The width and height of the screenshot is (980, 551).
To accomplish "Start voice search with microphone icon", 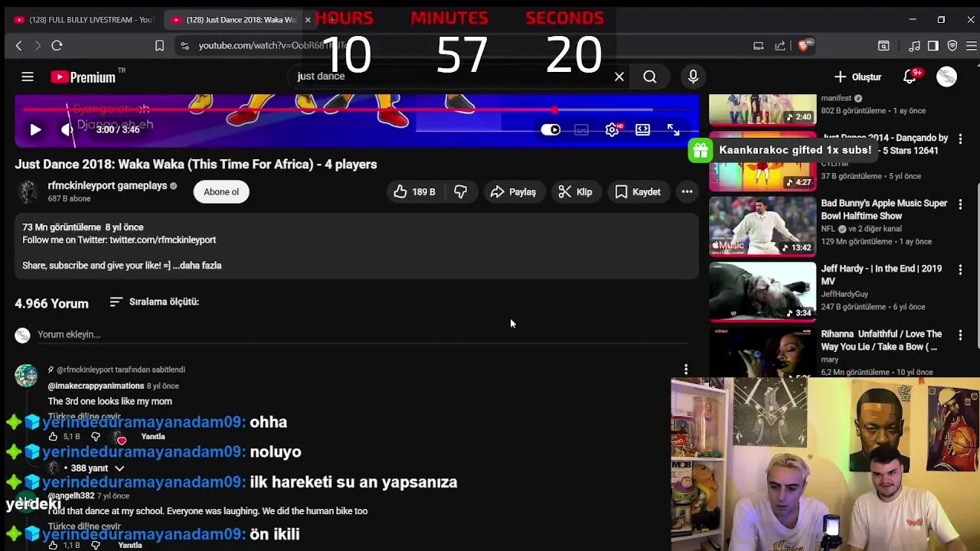I will [693, 77].
